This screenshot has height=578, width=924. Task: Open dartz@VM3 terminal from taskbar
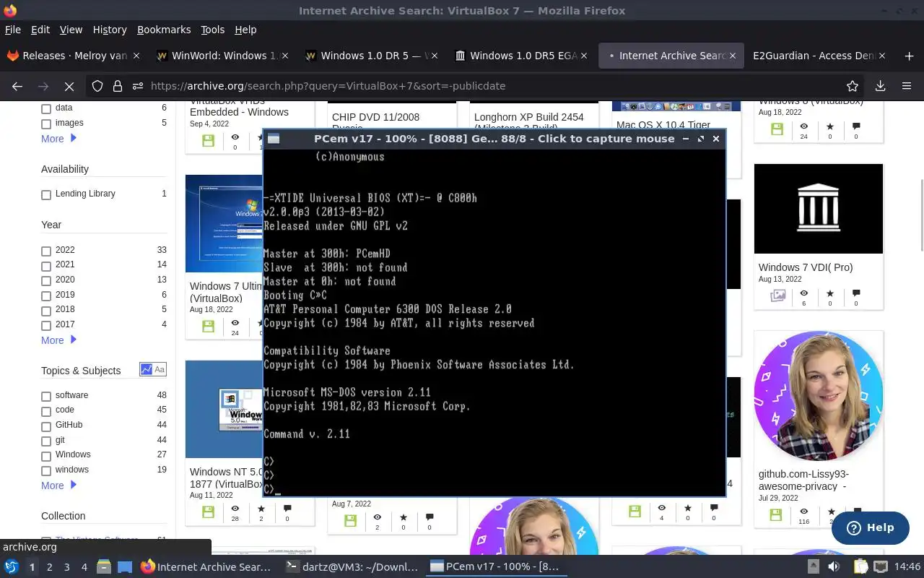352,567
